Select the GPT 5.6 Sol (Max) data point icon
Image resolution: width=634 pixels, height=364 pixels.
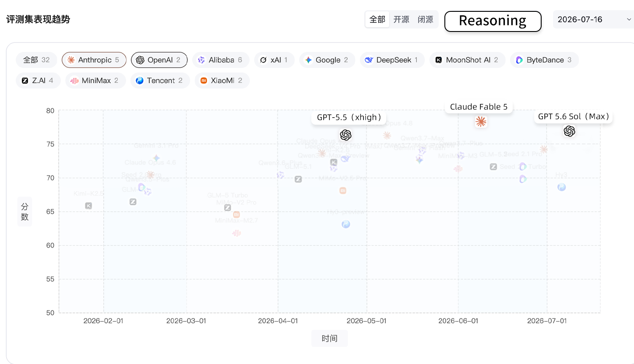point(569,131)
